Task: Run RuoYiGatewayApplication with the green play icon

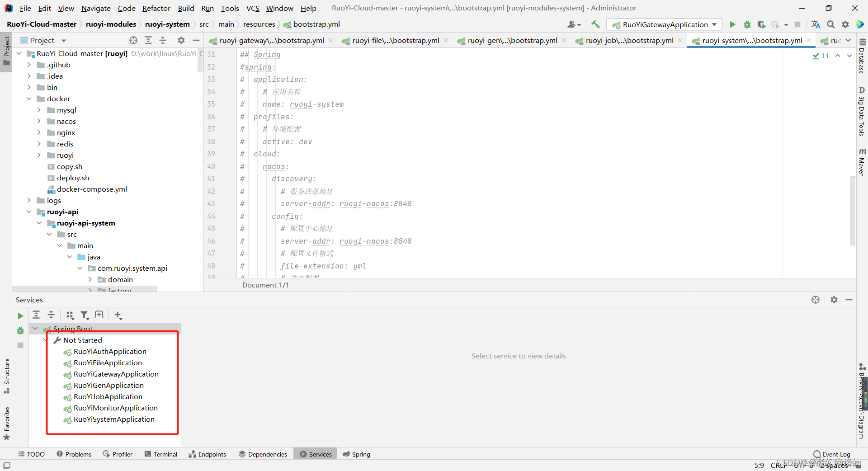Action: 732,24
